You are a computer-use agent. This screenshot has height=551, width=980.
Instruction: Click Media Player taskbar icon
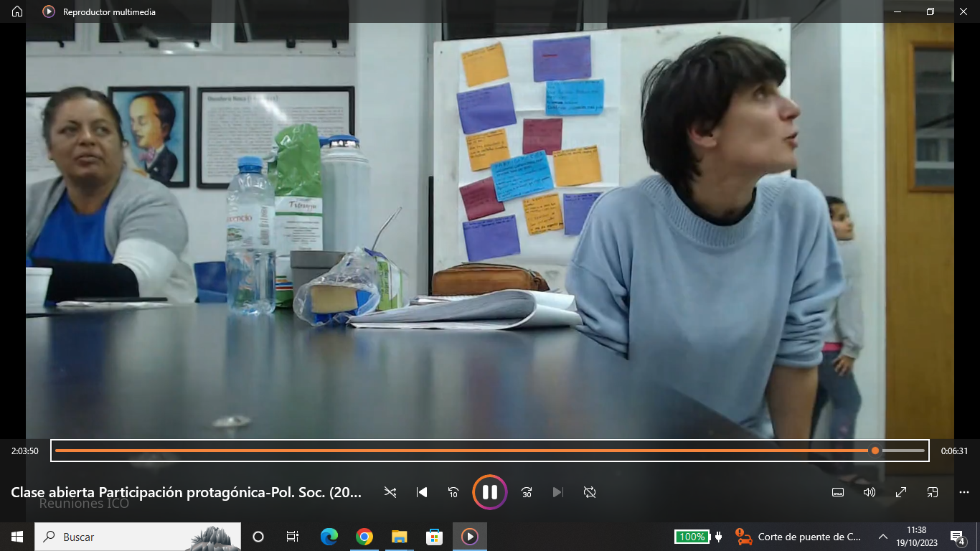tap(470, 537)
